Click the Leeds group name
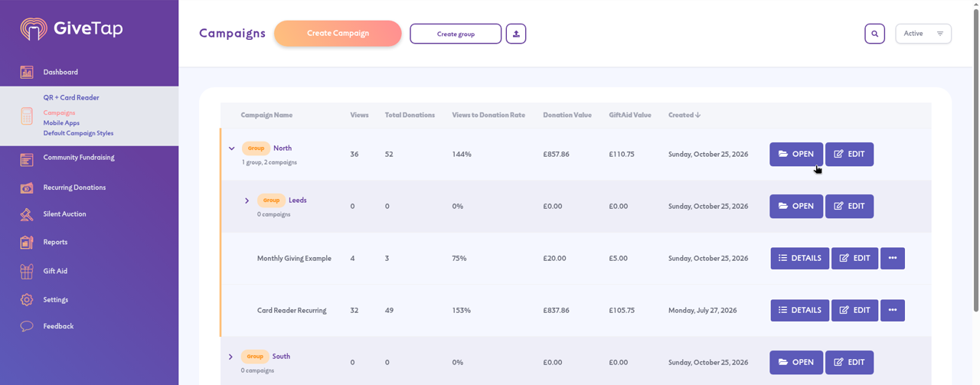The height and width of the screenshot is (385, 980). pyautogui.click(x=298, y=201)
